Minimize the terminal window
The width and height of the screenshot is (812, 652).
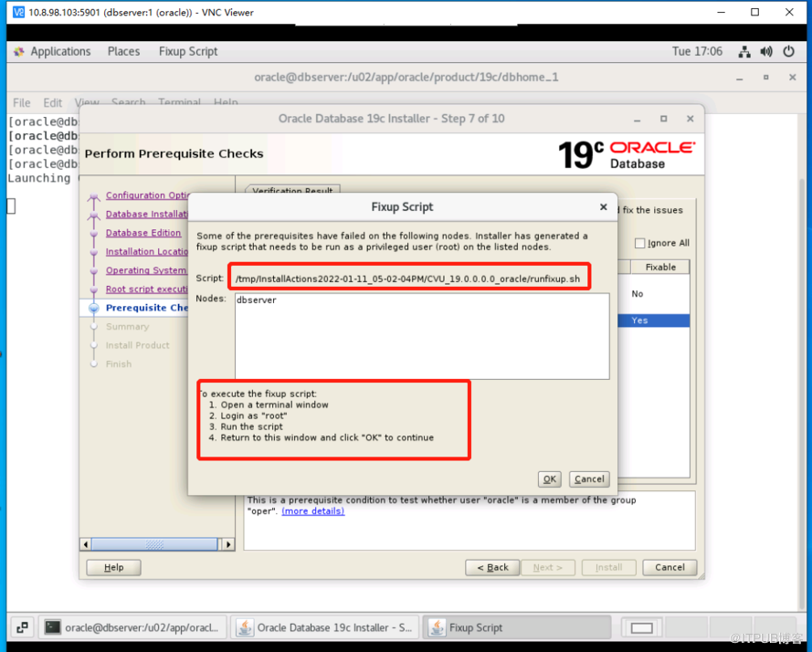click(x=740, y=78)
